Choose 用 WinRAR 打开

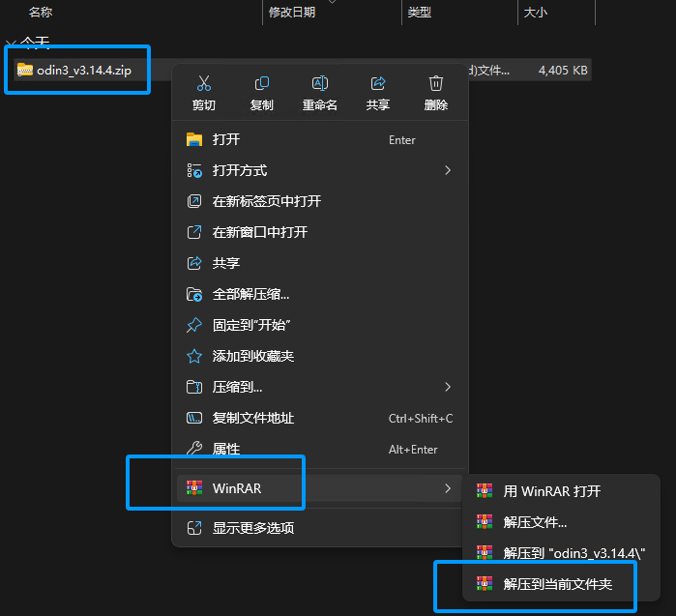(x=561, y=491)
